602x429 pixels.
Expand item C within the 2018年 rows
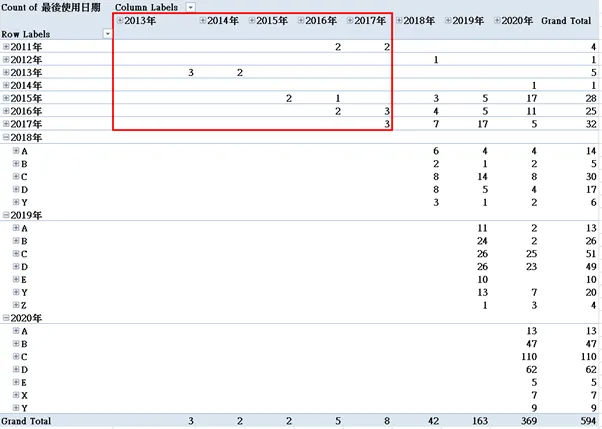tap(16, 176)
